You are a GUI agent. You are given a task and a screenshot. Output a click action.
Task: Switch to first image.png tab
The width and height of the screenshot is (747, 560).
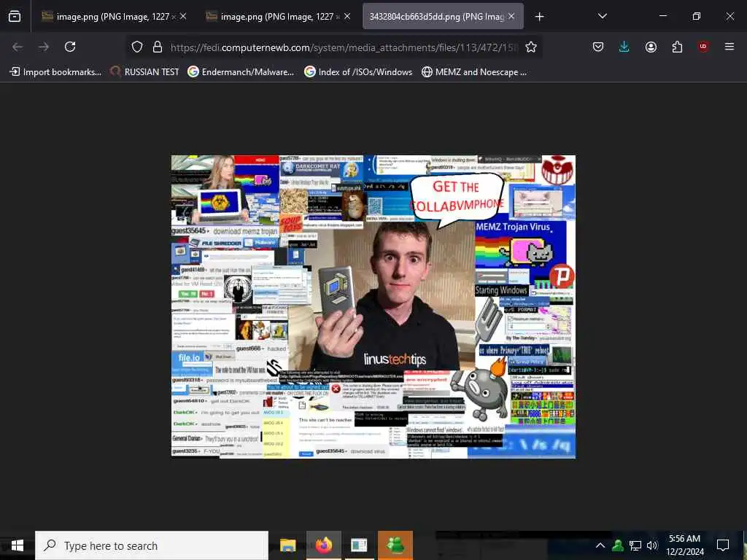[115, 17]
